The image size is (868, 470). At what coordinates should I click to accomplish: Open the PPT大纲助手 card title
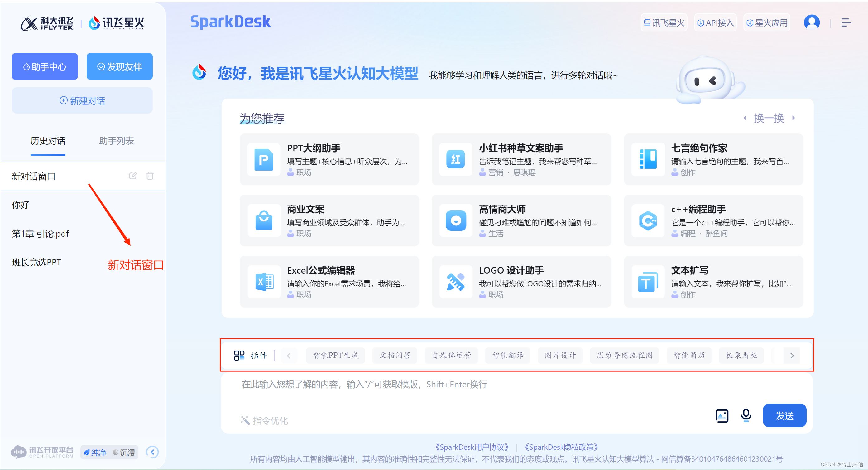click(x=313, y=148)
